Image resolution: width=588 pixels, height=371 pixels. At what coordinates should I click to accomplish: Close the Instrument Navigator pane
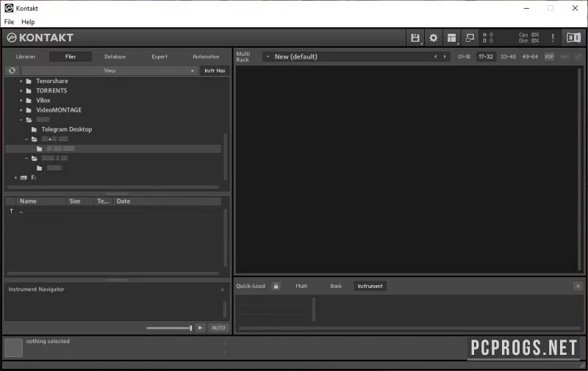(222, 289)
